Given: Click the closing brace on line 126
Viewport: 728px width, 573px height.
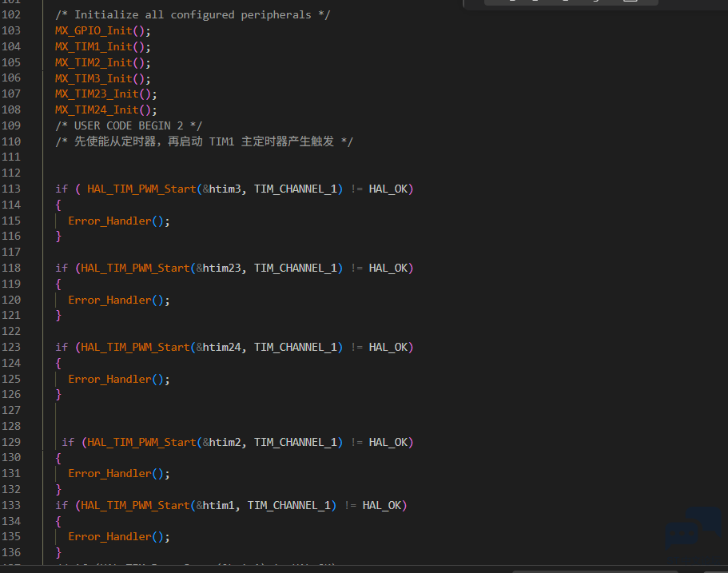Looking at the screenshot, I should (58, 395).
